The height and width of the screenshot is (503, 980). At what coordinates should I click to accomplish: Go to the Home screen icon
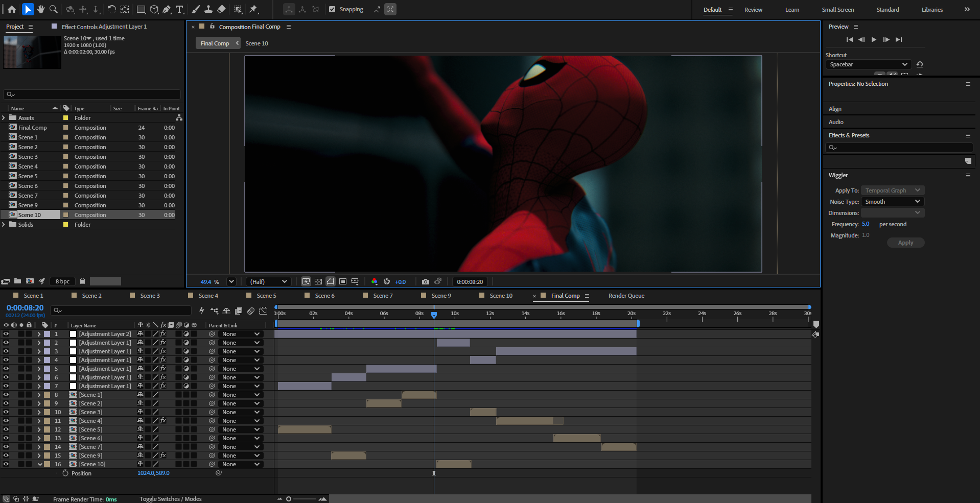12,9
